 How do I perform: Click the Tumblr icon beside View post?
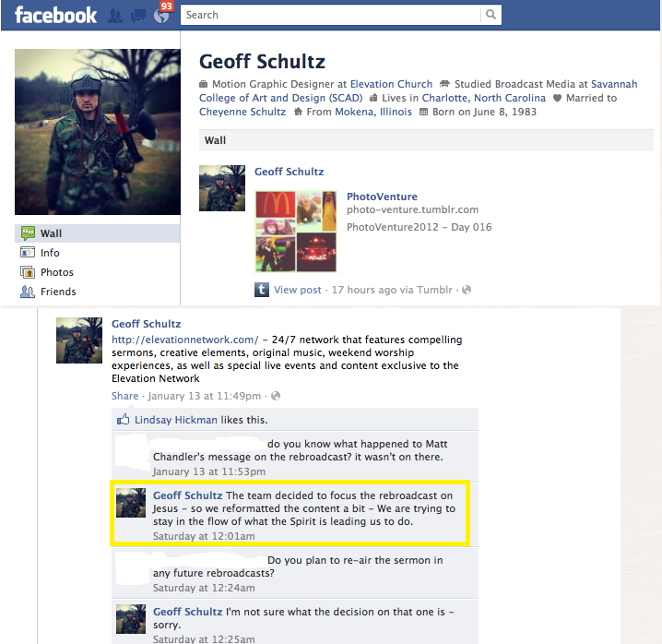(x=262, y=290)
